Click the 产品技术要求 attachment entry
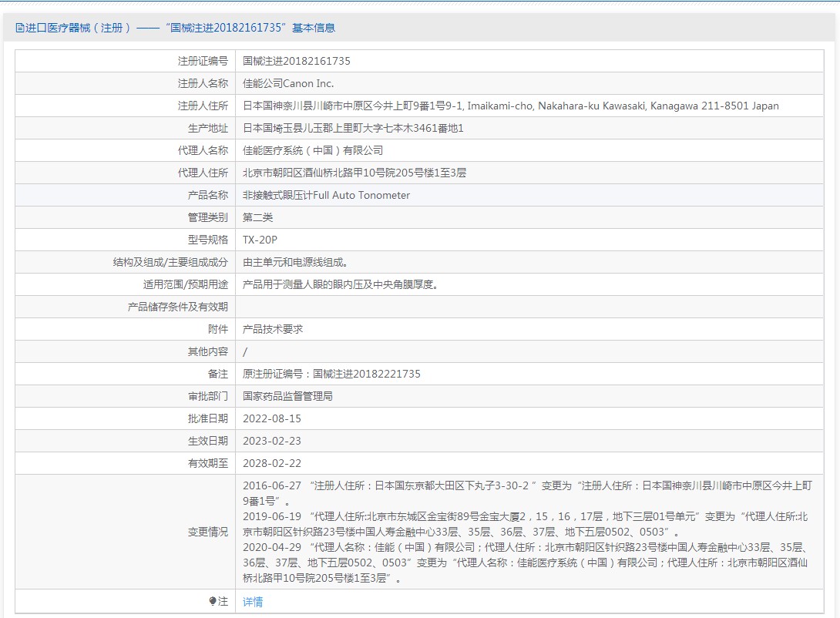Image resolution: width=840 pixels, height=618 pixels. 273,329
